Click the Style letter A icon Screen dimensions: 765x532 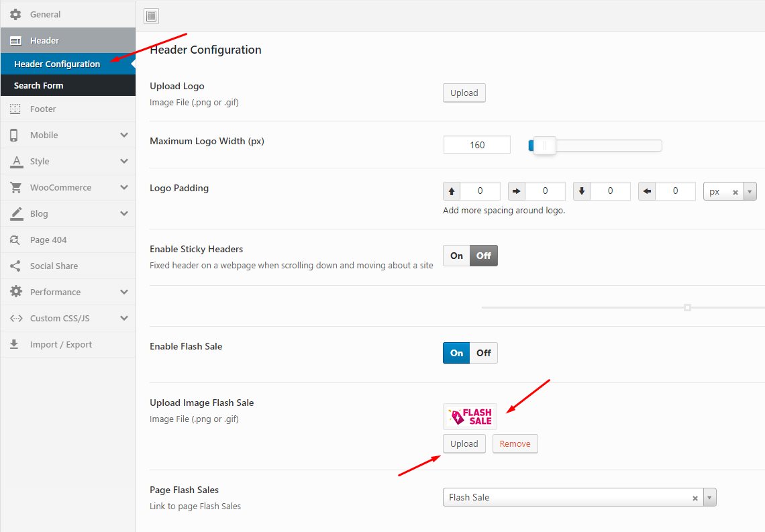tap(17, 162)
